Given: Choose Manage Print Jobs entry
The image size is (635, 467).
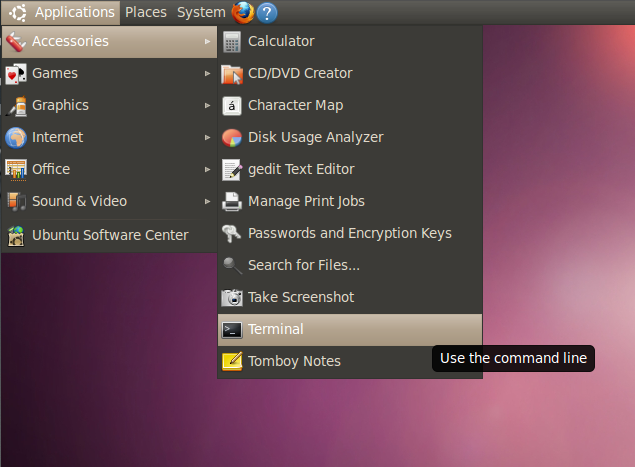Looking at the screenshot, I should (x=350, y=201).
